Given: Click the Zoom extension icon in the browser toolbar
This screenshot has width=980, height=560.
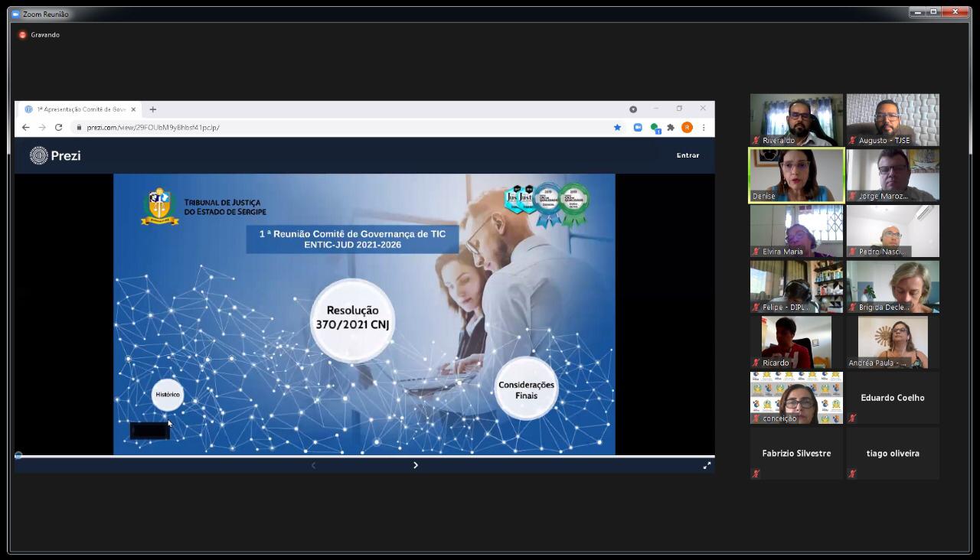Looking at the screenshot, I should (637, 128).
